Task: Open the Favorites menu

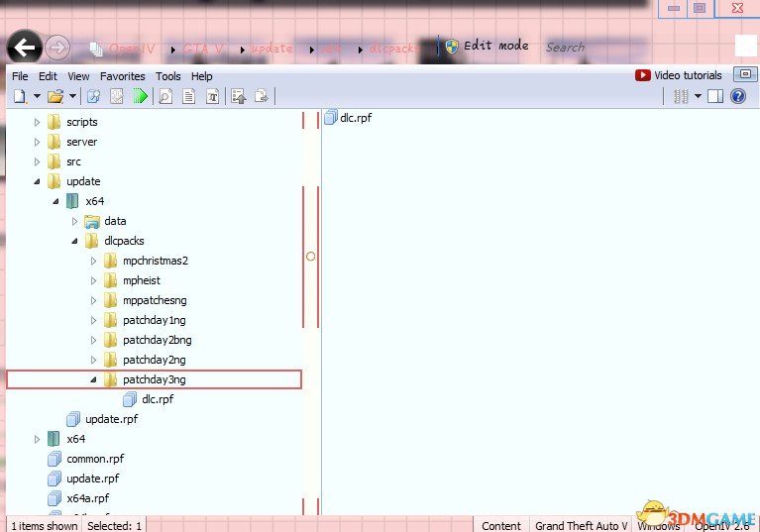Action: coord(122,76)
